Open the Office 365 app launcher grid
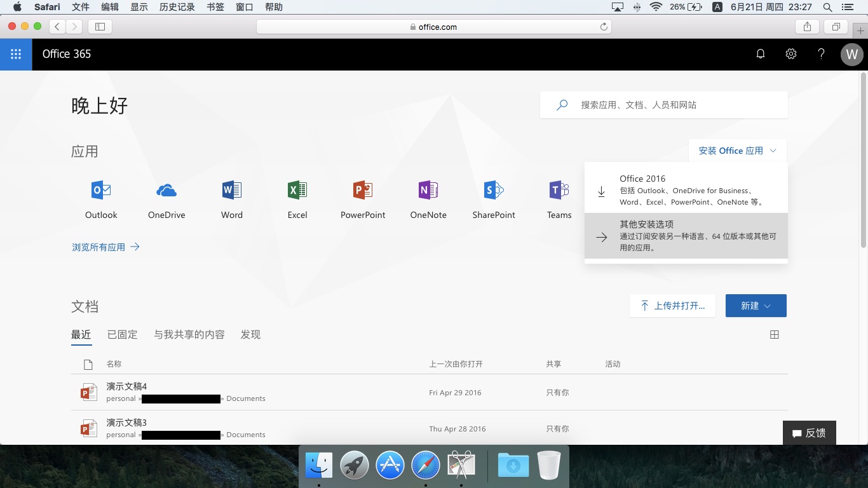Image resolution: width=868 pixels, height=488 pixels. coord(16,54)
